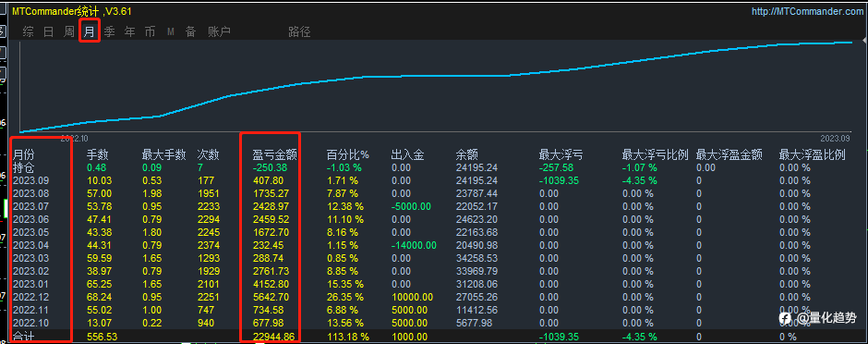Click the 最大浮盈金额 column header
The height and width of the screenshot is (344, 868).
(729, 155)
